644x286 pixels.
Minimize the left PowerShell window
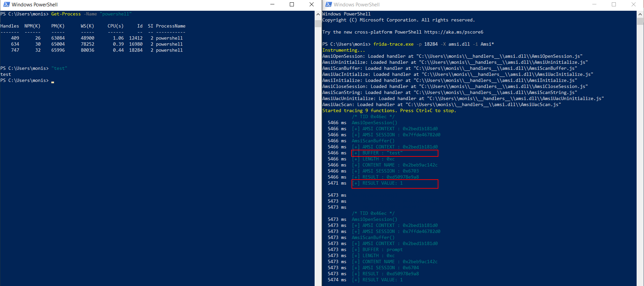[272, 4]
